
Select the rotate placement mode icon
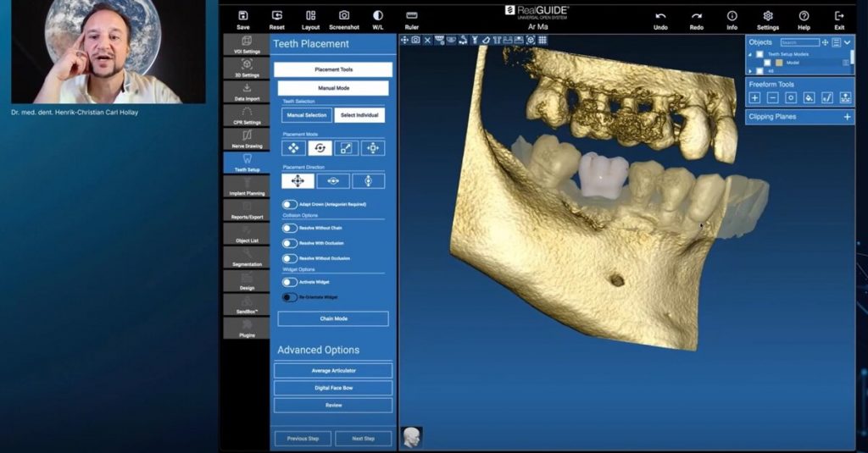point(320,148)
